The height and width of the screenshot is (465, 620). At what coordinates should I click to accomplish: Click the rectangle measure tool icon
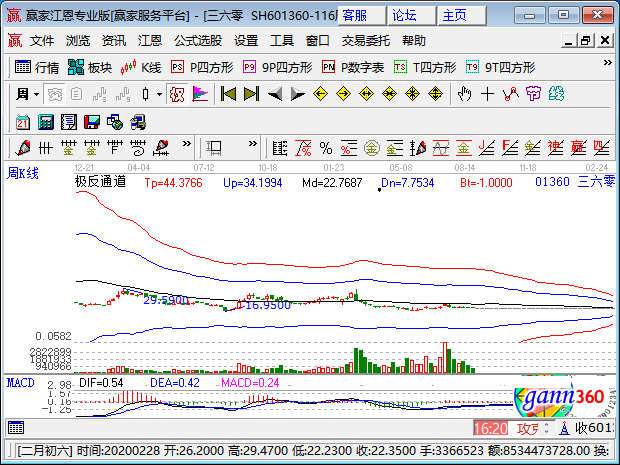(214, 148)
